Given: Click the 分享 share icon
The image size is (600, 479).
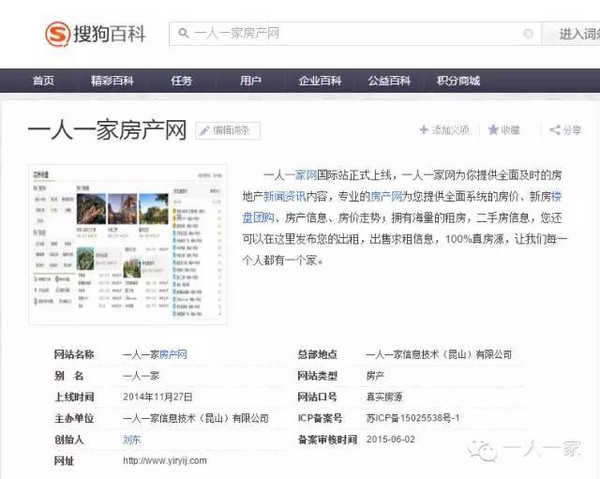Looking at the screenshot, I should [x=554, y=130].
